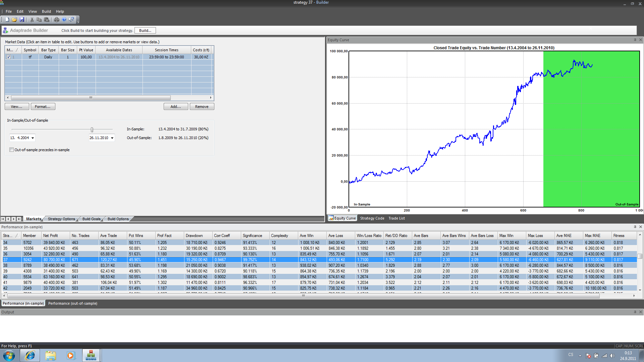Toggle the market 1 checkbox in table
The height and width of the screenshot is (362, 644).
8,57
